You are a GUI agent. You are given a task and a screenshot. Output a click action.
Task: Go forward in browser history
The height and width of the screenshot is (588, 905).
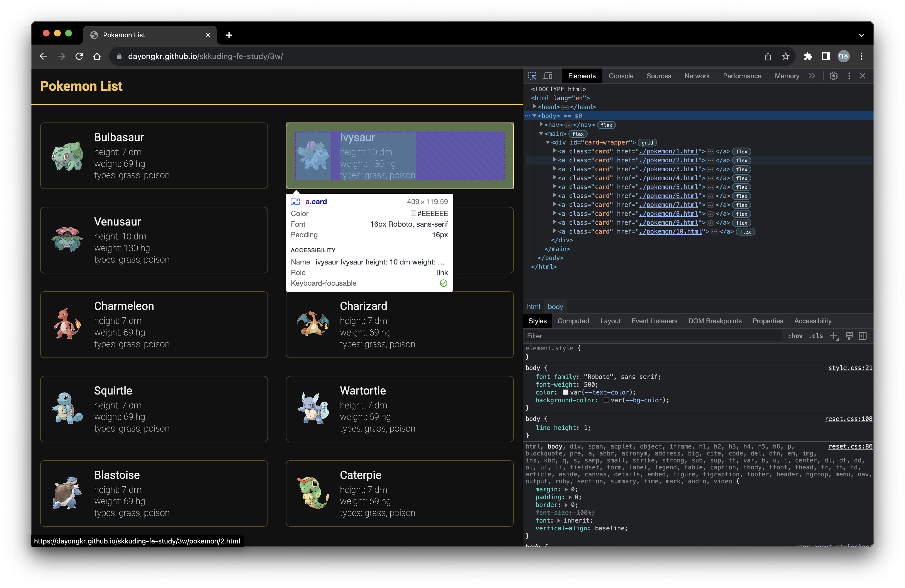61,56
